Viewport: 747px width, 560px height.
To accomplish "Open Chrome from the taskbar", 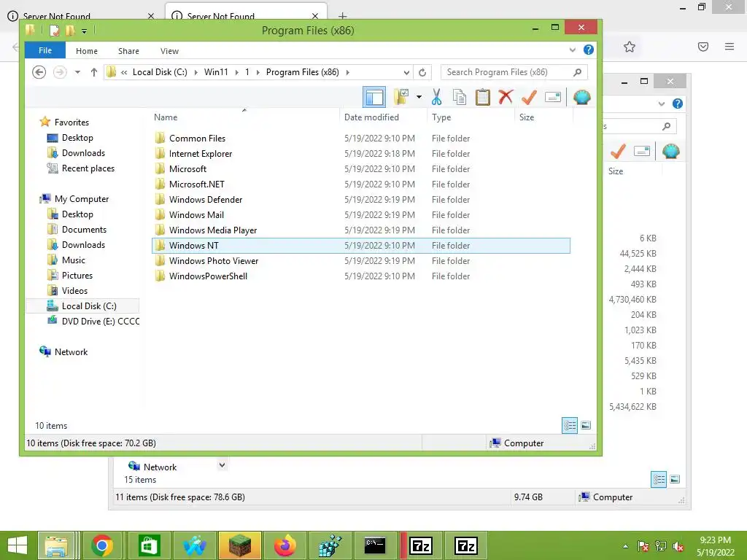I will [102, 545].
